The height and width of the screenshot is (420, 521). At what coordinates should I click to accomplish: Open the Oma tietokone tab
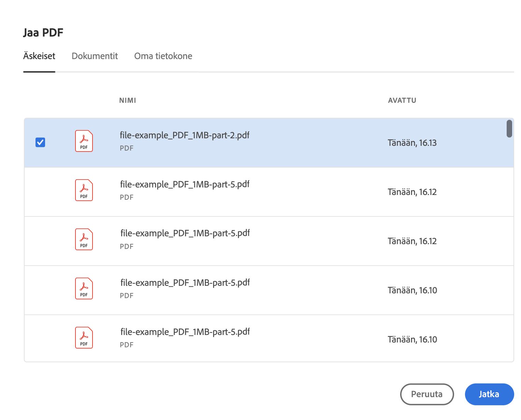[x=163, y=56]
